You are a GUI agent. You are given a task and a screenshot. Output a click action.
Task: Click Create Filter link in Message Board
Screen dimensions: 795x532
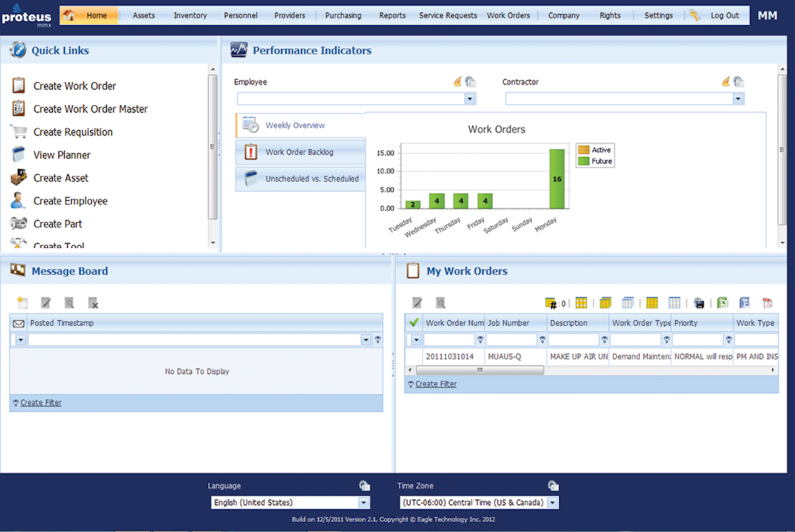point(40,402)
